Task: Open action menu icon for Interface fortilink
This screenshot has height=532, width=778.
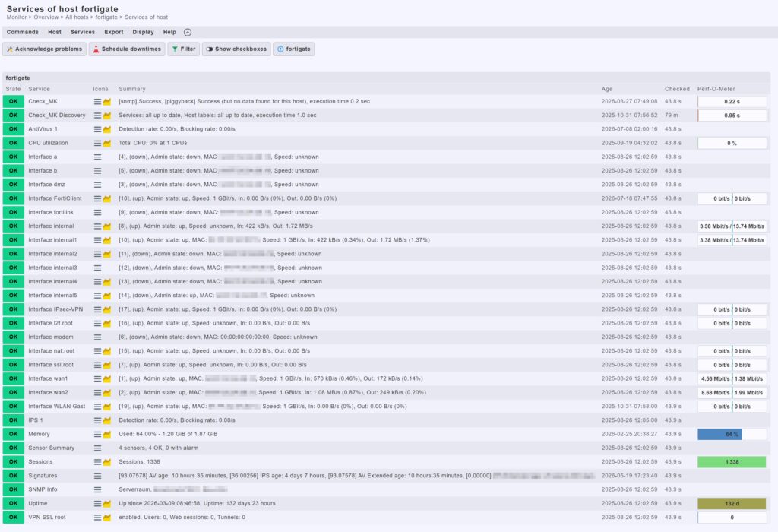Action: [98, 212]
